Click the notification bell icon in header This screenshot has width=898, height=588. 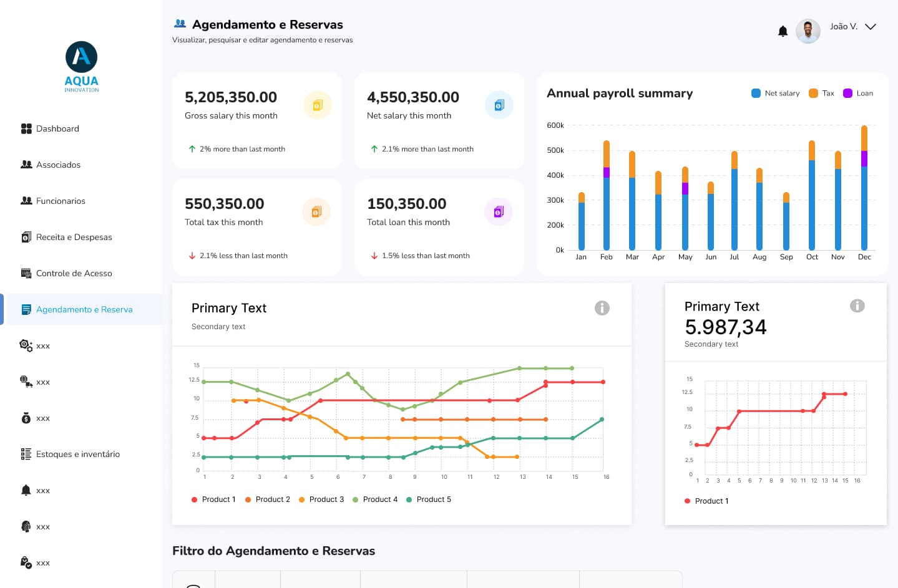click(x=783, y=31)
